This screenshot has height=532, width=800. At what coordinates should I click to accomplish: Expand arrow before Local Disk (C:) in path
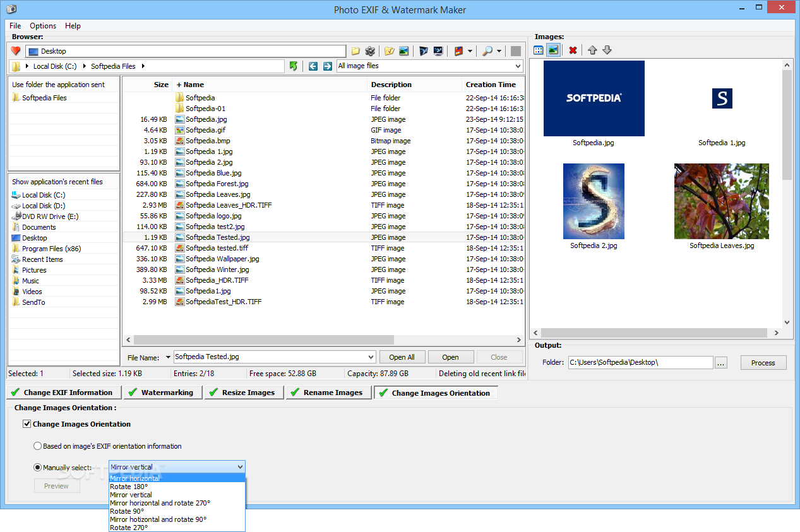(x=28, y=66)
